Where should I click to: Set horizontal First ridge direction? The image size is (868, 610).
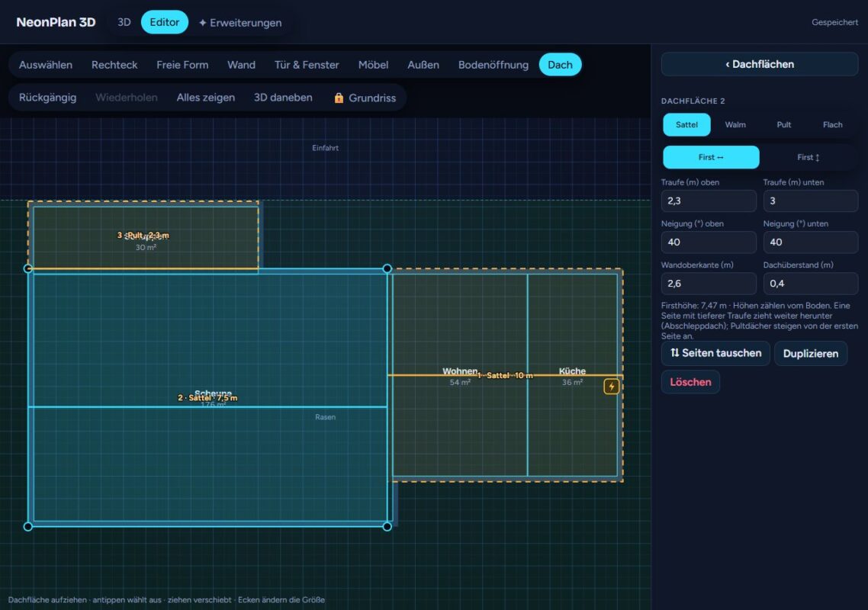711,157
